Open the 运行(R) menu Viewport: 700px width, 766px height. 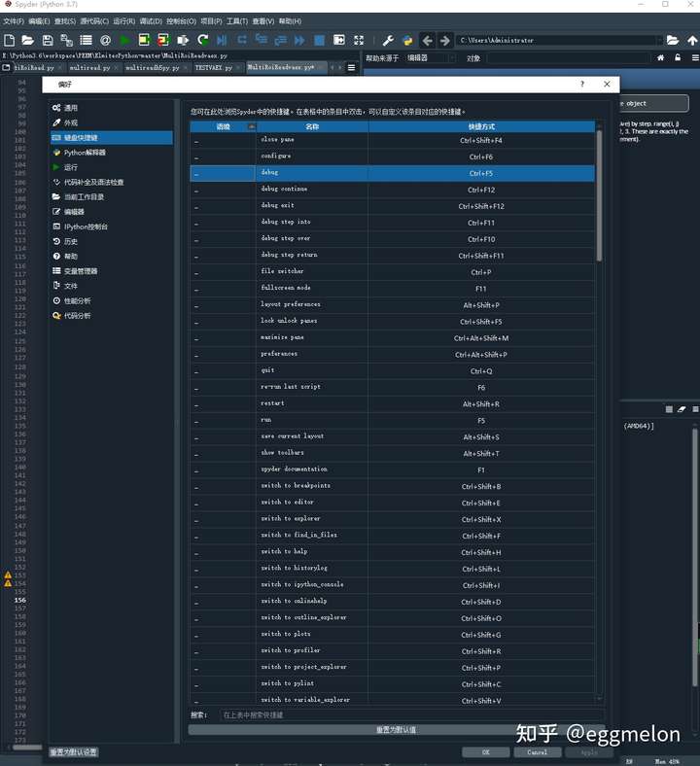pyautogui.click(x=124, y=21)
